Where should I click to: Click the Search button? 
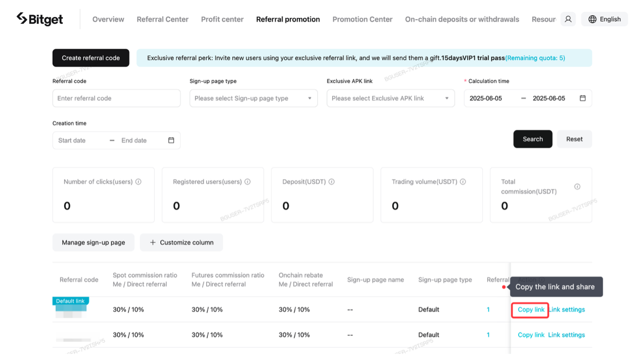pyautogui.click(x=532, y=138)
